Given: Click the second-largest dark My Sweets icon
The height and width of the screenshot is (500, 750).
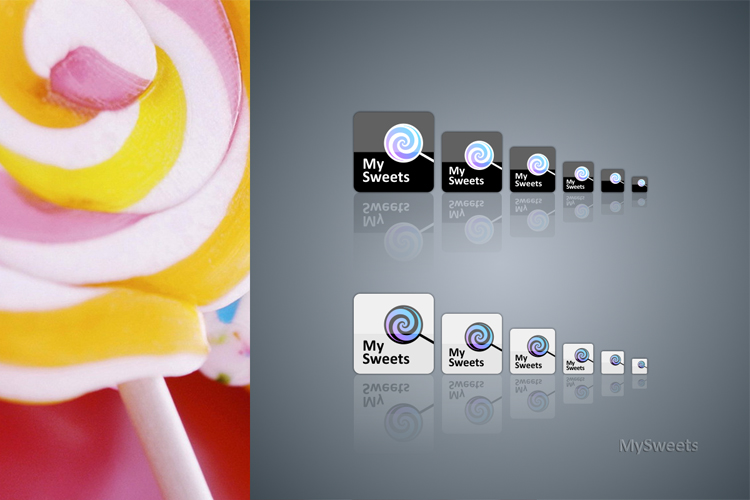Looking at the screenshot, I should point(472,162).
